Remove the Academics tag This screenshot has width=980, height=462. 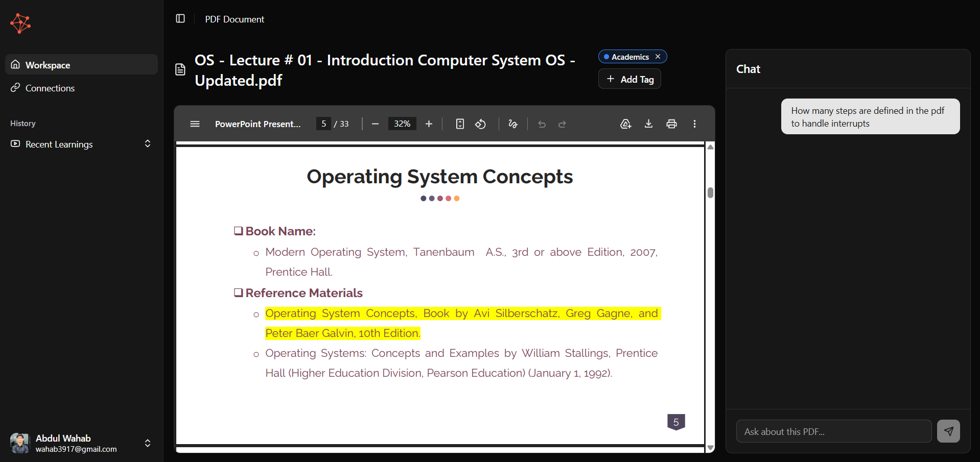658,57
